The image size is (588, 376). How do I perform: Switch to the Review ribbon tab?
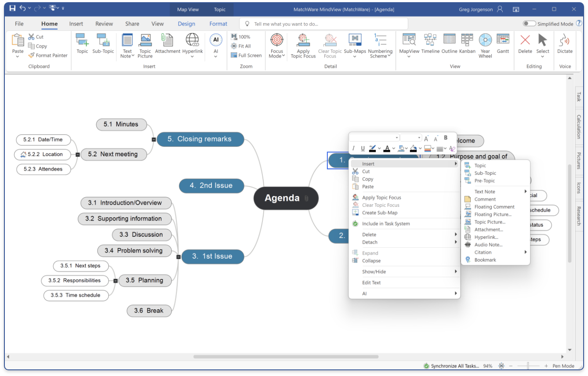tap(104, 24)
